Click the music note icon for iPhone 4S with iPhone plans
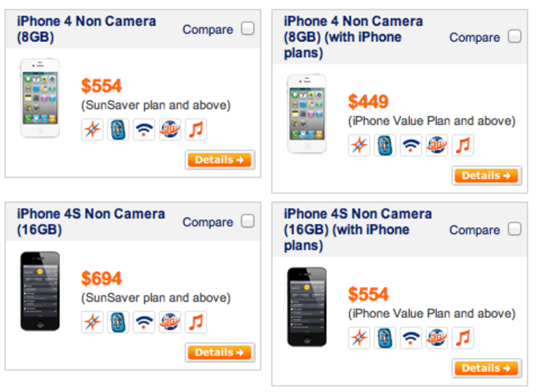Viewport: 536px width, 392px height. (x=463, y=338)
